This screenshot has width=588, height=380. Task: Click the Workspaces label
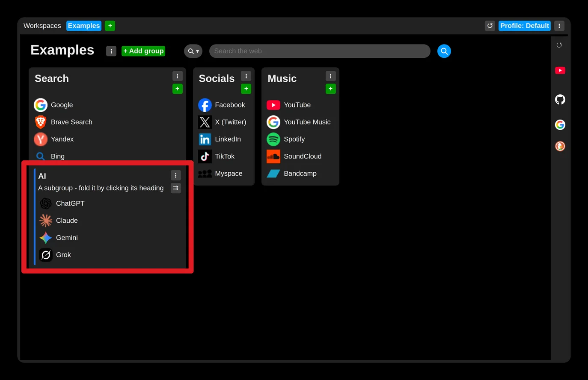coord(42,26)
